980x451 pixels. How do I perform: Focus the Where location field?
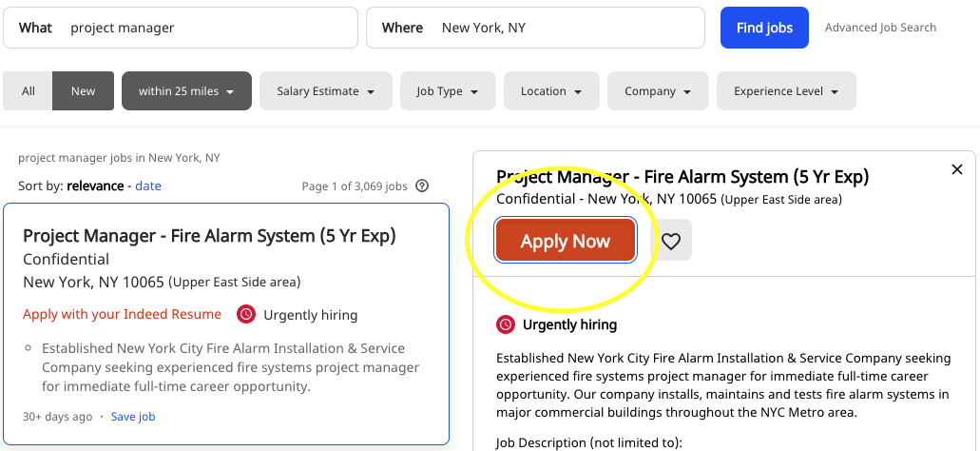(x=535, y=28)
